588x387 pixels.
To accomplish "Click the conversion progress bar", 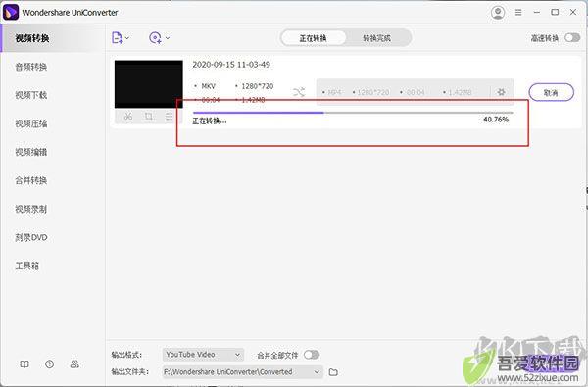I will [353, 113].
